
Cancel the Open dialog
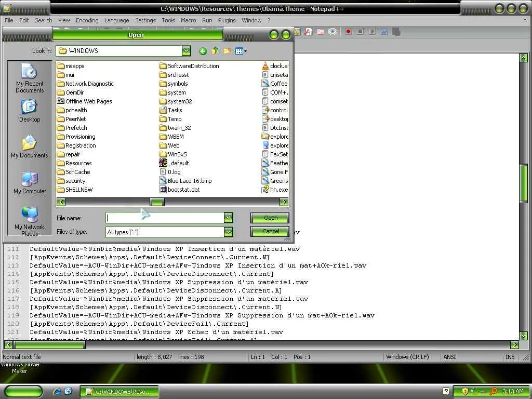270,231
